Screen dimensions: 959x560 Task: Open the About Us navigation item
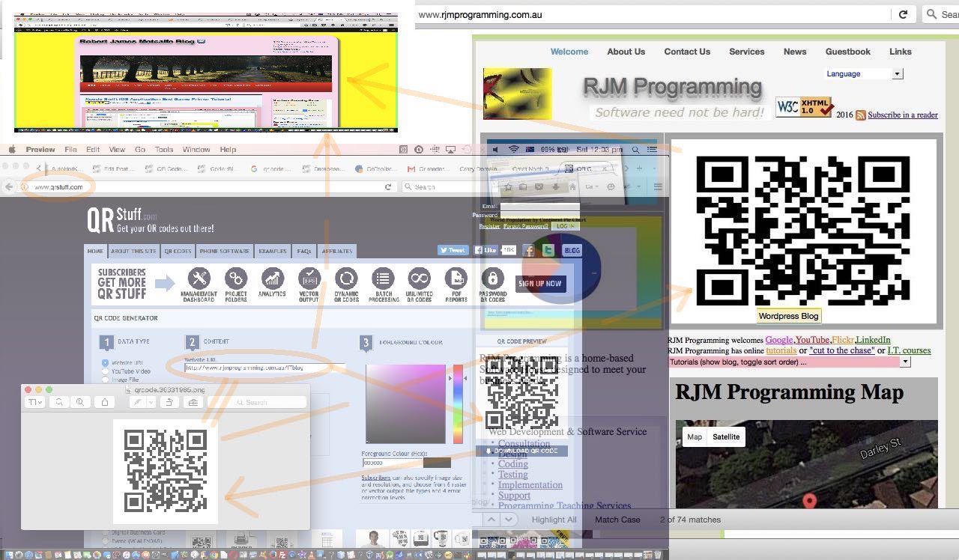coord(626,52)
